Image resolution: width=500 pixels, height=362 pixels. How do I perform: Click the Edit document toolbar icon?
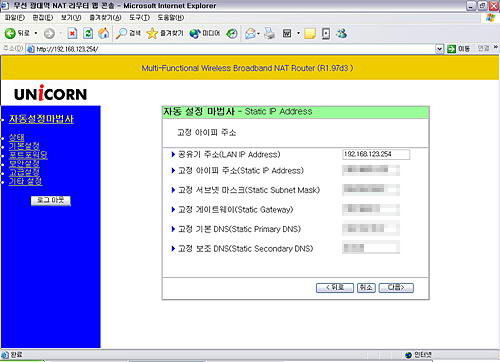tap(287, 33)
